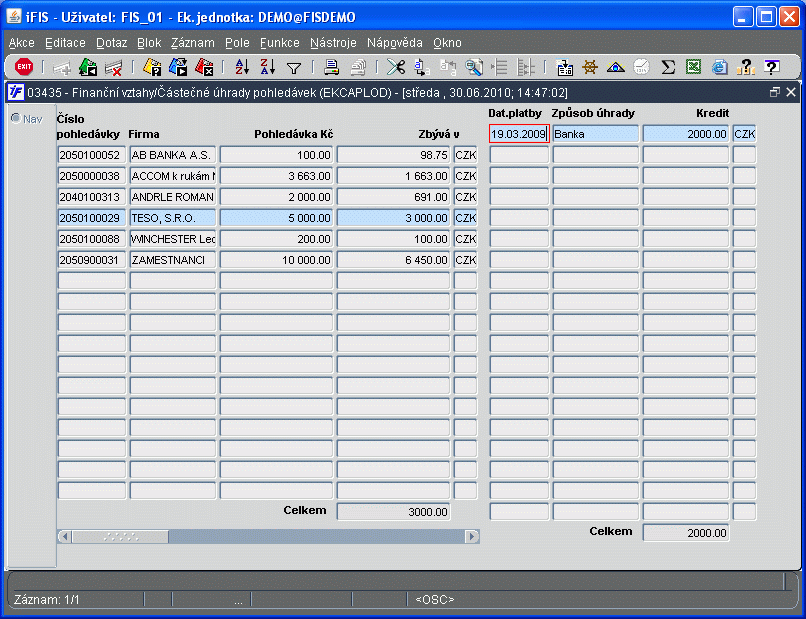Click the green save record icon
Viewport: 806px width, 619px height.
88,67
